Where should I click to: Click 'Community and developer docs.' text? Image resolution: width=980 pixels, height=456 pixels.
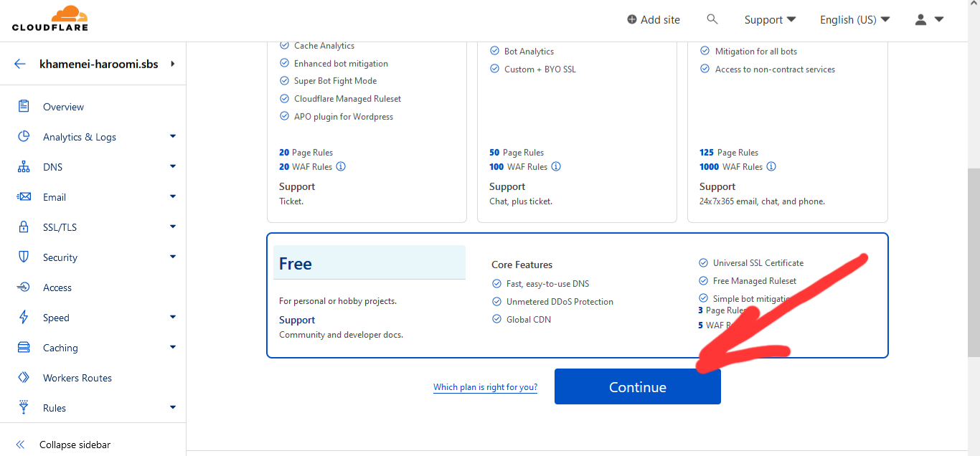(341, 335)
